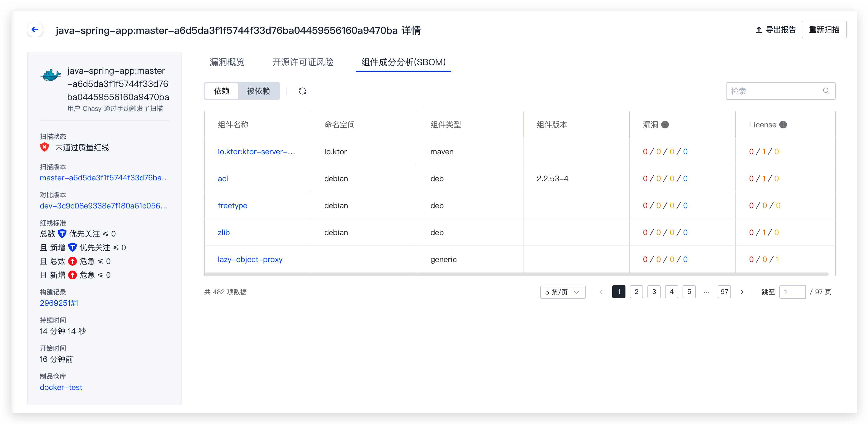Click the 跳至 page number input
This screenshot has height=424, width=868.
tap(792, 292)
